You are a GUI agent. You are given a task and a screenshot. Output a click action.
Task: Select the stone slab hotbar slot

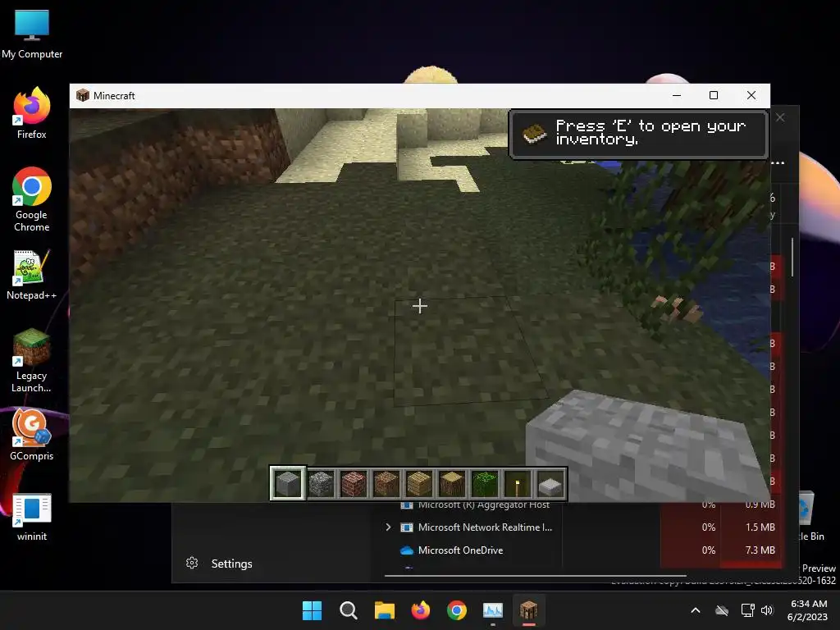pyautogui.click(x=550, y=483)
